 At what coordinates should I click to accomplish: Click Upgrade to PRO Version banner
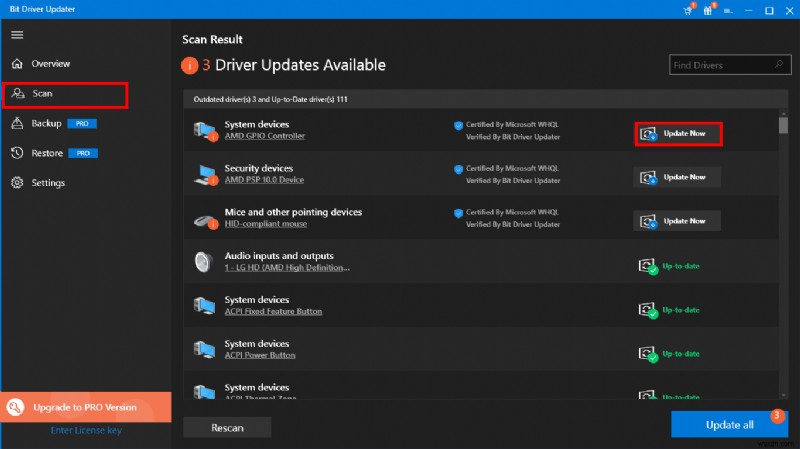point(86,407)
